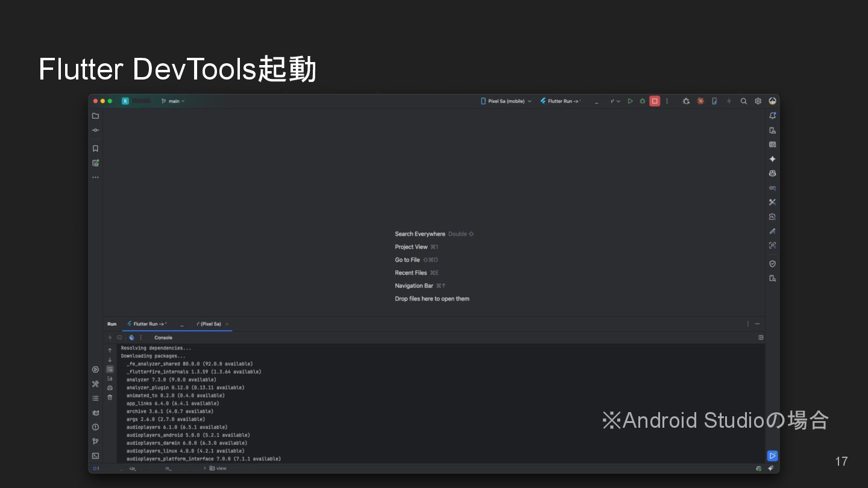Open Device Explorer icon in right sidebar
Viewport: 868px width, 488px height.
[x=773, y=278]
